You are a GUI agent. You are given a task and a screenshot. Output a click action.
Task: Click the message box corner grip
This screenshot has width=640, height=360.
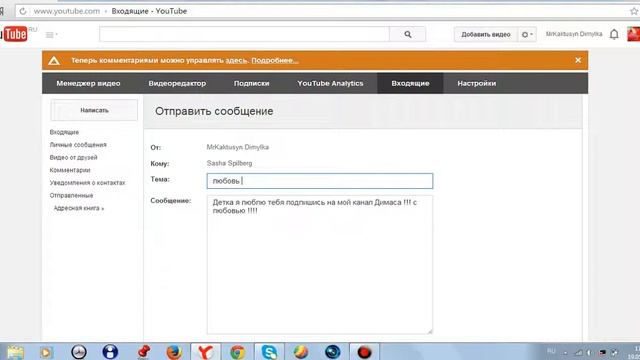(x=429, y=331)
